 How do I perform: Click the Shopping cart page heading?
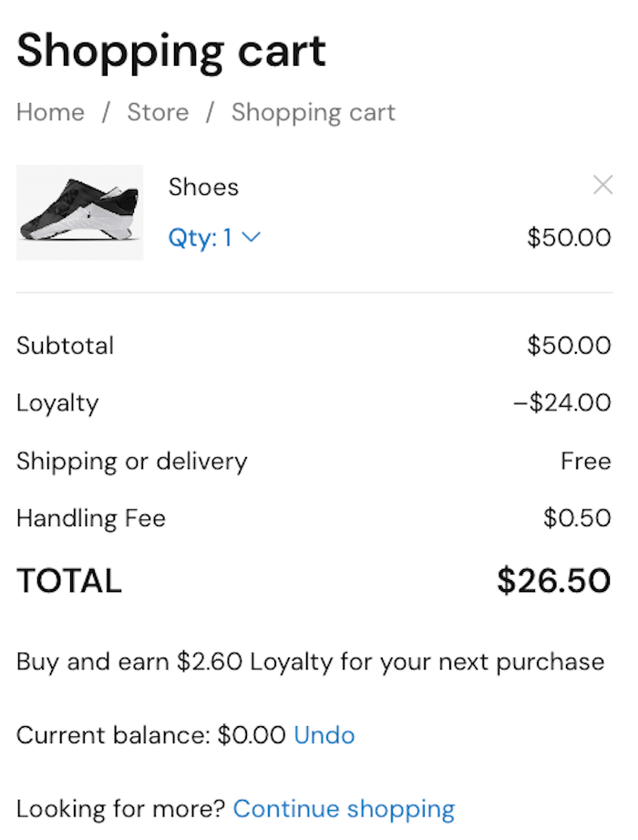[x=170, y=52]
